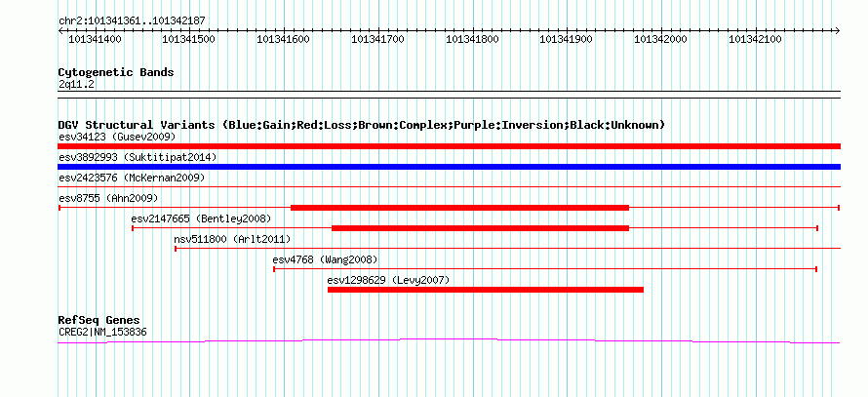Select the thick red esv2147665 bar

pos(481,228)
